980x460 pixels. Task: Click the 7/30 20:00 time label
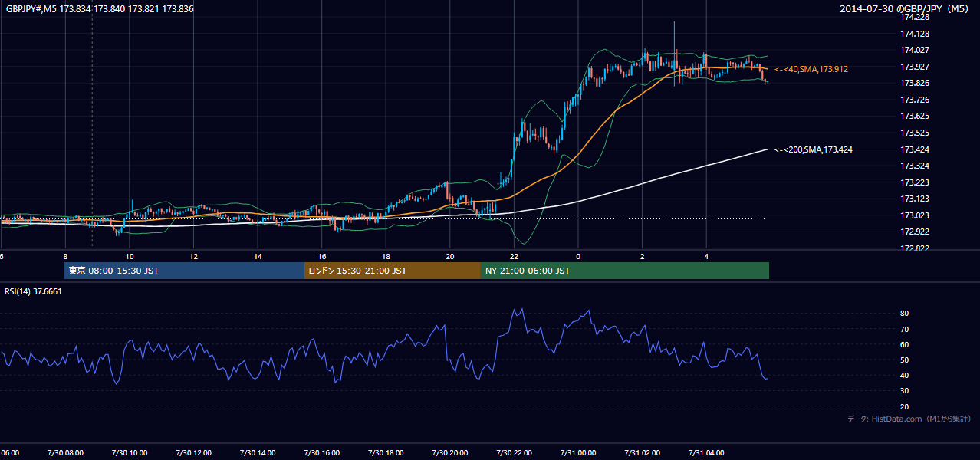pos(449,453)
